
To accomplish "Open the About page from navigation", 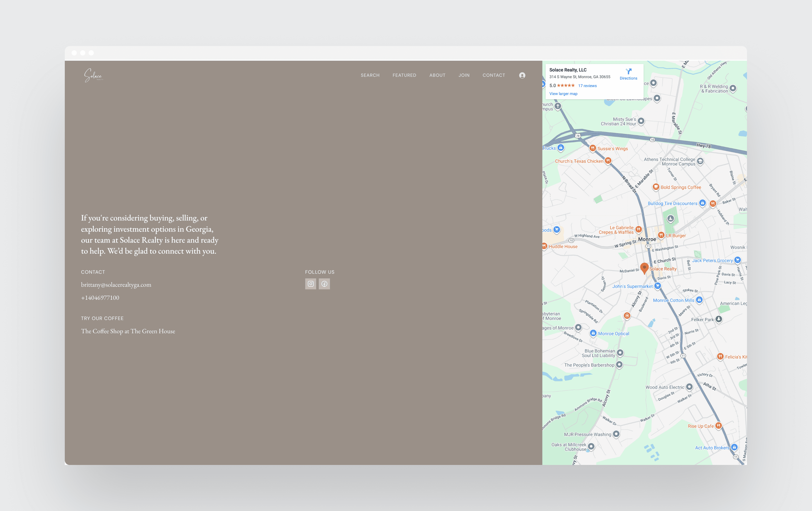I will click(x=437, y=75).
